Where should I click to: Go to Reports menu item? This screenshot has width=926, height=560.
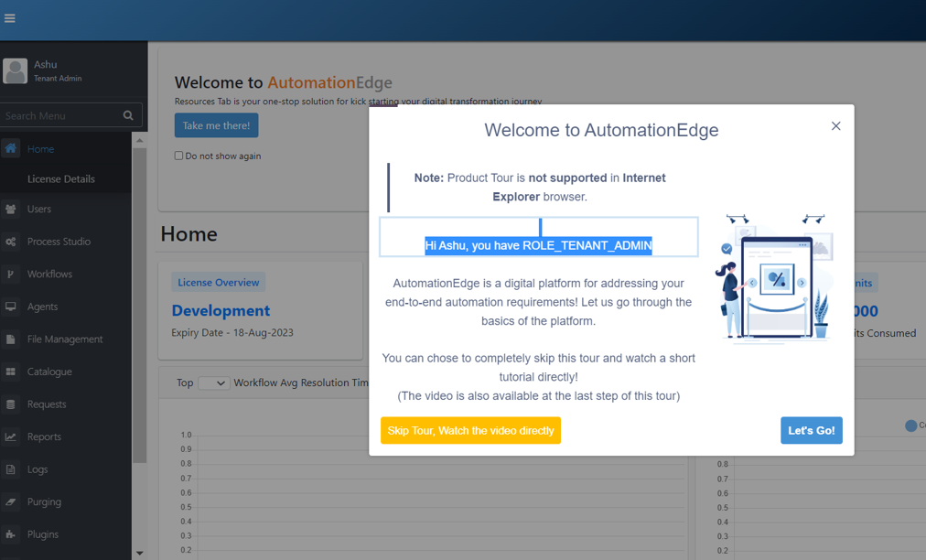tap(44, 436)
